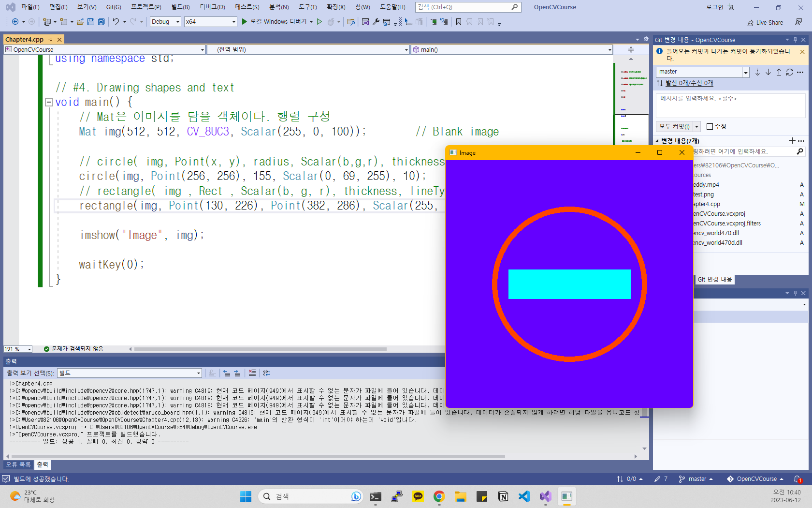
Task: Open the OpenCVCourse project scope dropdown
Action: click(x=105, y=49)
